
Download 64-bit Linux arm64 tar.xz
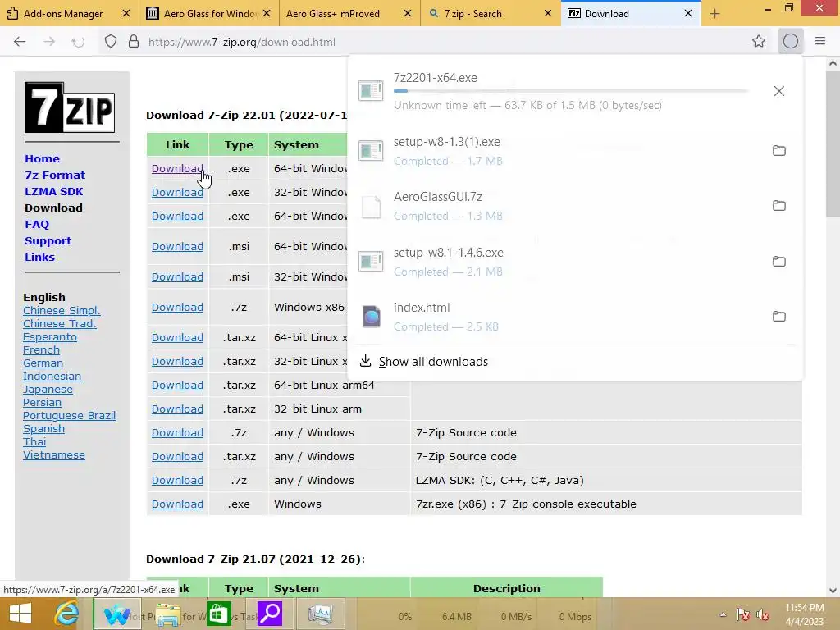177,386
